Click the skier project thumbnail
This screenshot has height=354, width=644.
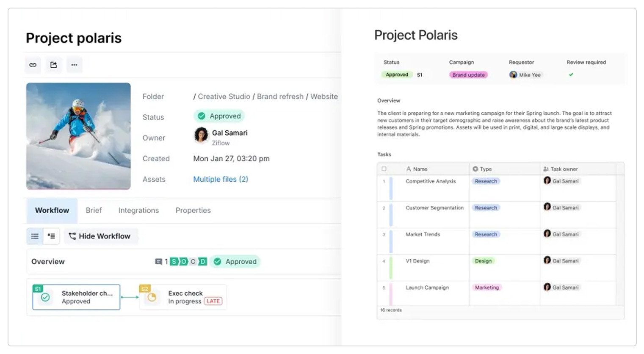pyautogui.click(x=78, y=136)
